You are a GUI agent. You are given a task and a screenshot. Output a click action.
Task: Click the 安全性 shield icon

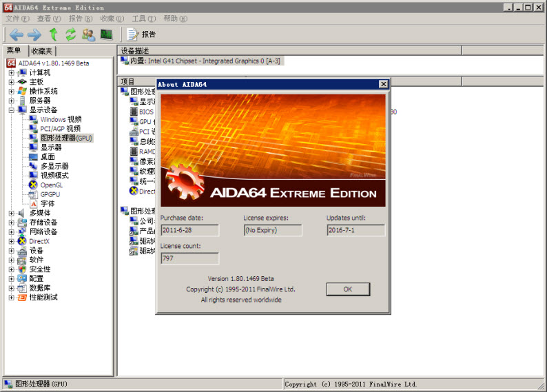point(22,269)
